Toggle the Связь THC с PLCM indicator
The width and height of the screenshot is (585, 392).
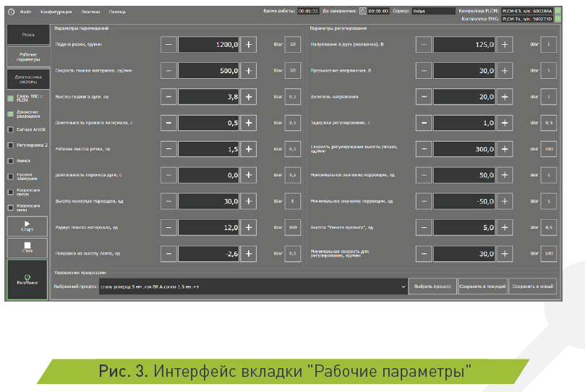[x=11, y=98]
